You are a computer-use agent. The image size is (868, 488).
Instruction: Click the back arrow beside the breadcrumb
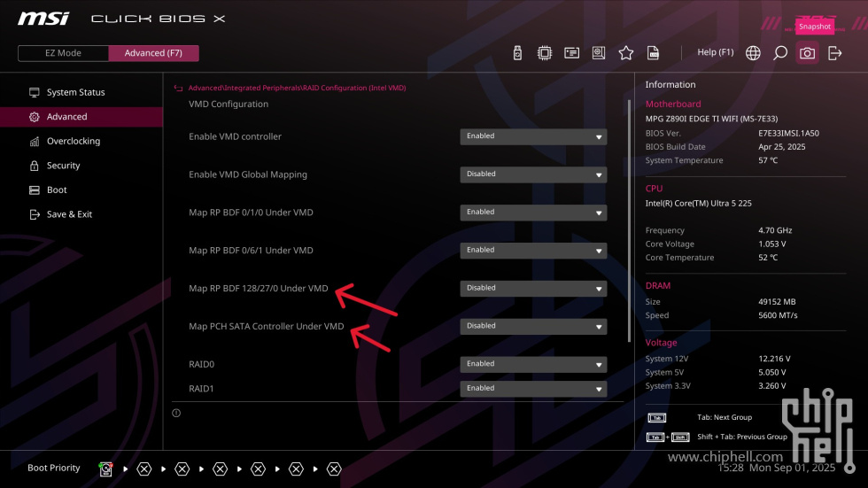(178, 88)
